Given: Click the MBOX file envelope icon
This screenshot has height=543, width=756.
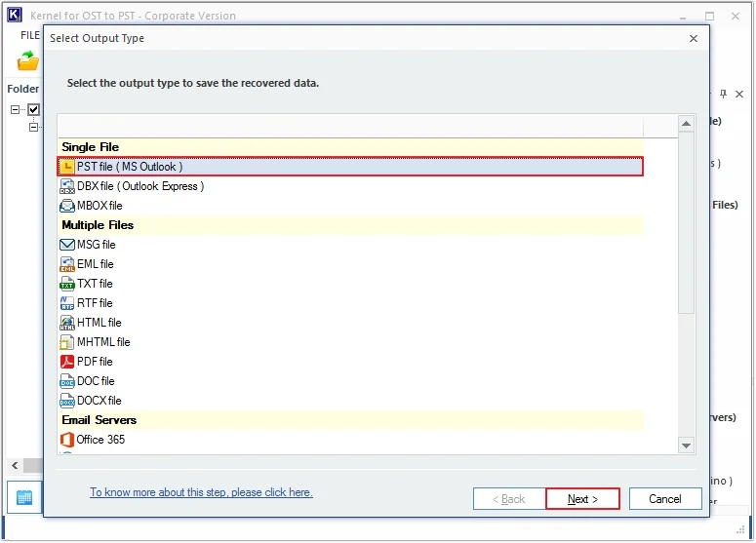Looking at the screenshot, I should tap(67, 206).
